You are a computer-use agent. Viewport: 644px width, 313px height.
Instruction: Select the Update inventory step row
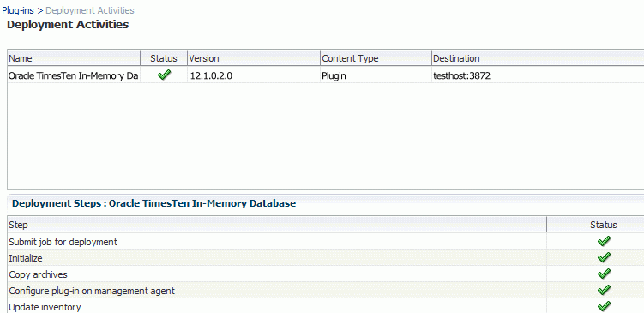click(x=326, y=307)
